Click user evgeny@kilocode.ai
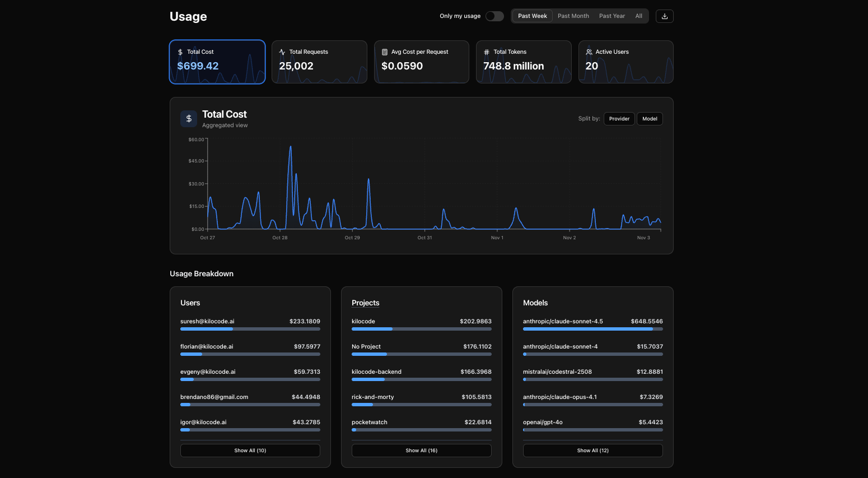This screenshot has height=478, width=868. (x=208, y=372)
